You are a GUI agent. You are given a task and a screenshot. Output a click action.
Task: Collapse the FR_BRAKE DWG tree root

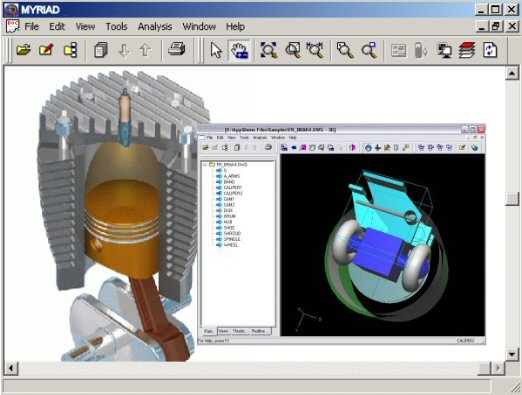[205, 165]
